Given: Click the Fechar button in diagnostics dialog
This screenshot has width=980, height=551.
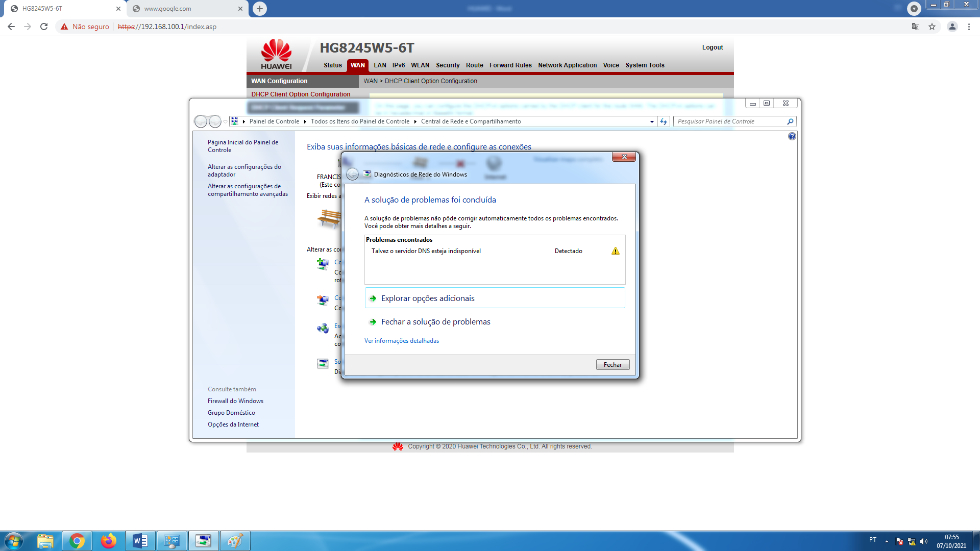Looking at the screenshot, I should tap(612, 365).
